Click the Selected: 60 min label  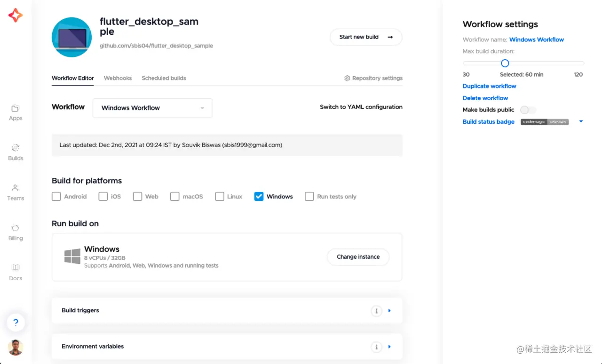(522, 75)
